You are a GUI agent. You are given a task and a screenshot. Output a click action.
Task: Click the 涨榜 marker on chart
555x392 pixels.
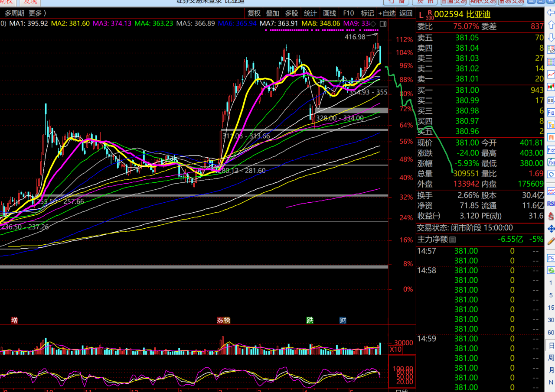click(x=224, y=321)
